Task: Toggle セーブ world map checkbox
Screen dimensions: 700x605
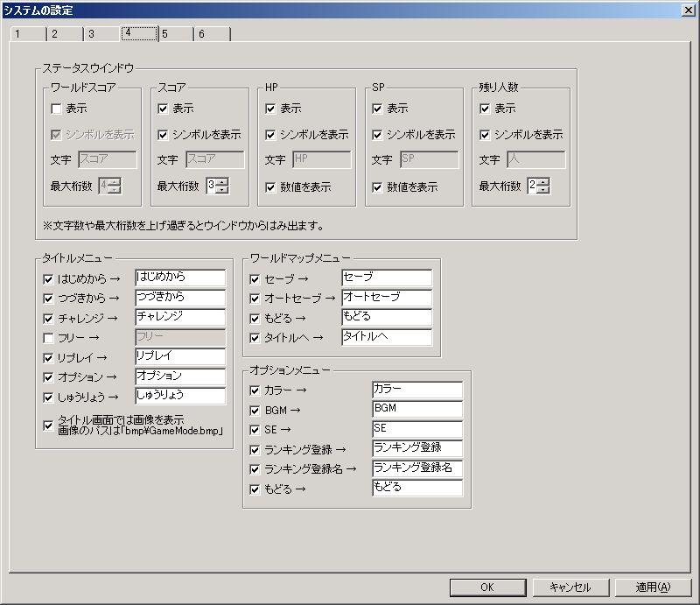Action: click(255, 279)
